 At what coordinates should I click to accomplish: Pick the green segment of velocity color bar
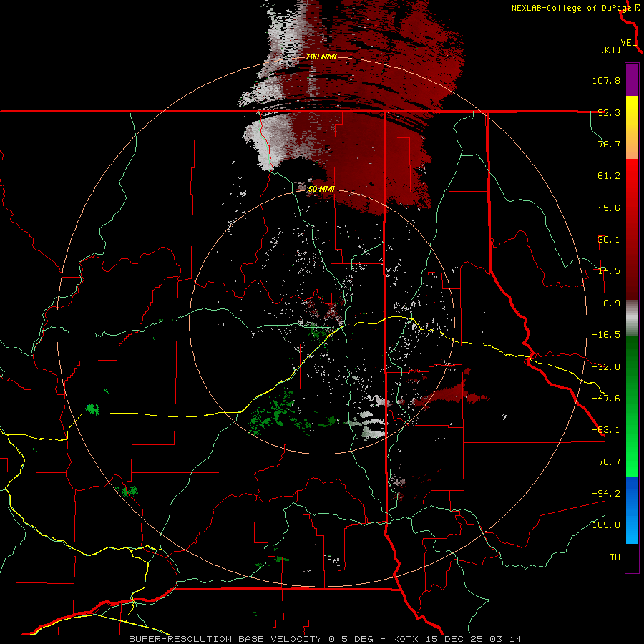tap(632, 406)
